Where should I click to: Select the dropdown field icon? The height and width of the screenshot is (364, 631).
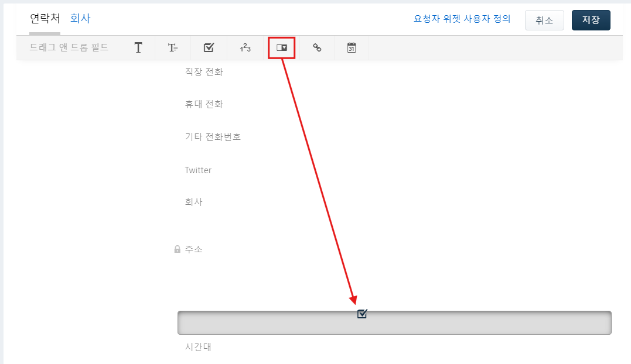click(x=282, y=48)
